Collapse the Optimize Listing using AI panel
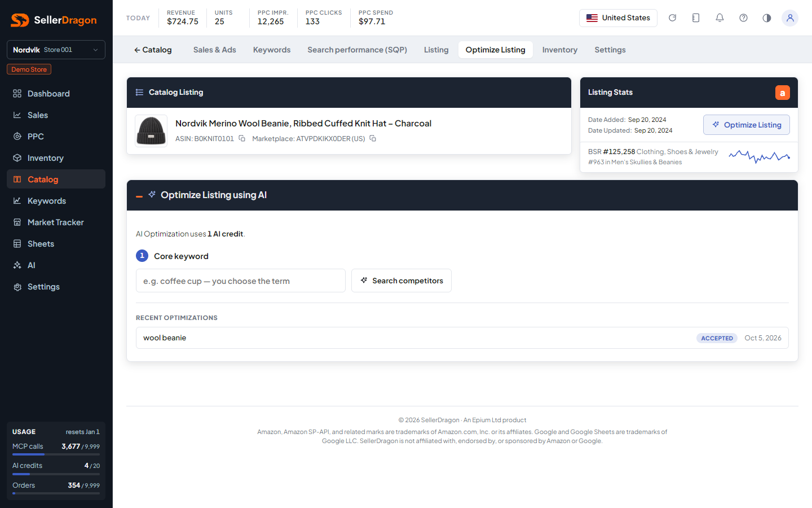Image resolution: width=812 pixels, height=508 pixels. point(139,196)
